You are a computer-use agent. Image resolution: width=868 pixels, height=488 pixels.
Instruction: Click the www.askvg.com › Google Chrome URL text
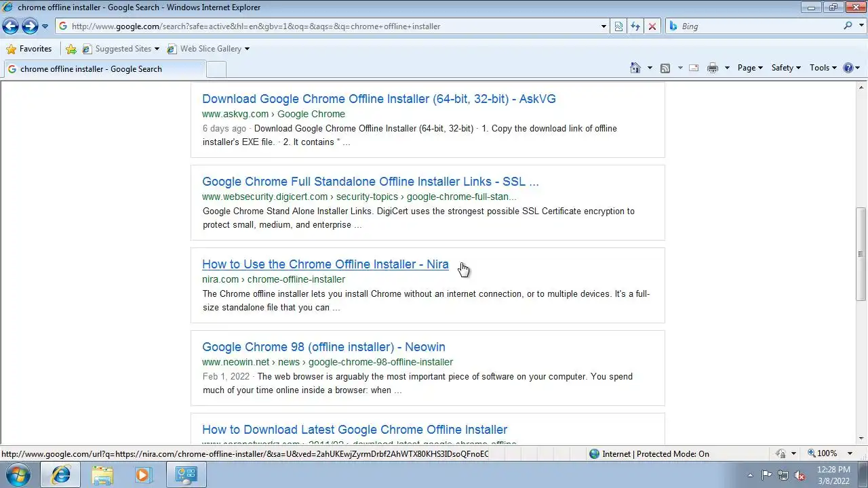(273, 114)
